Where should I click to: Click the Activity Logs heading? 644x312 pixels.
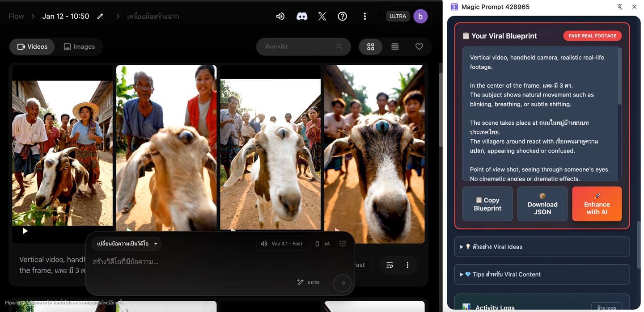point(488,308)
